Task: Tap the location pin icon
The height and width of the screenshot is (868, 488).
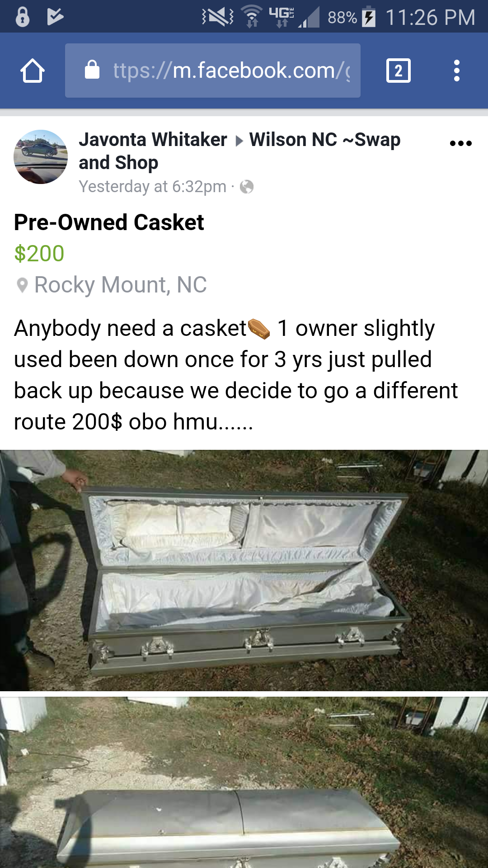Action: click(x=22, y=286)
